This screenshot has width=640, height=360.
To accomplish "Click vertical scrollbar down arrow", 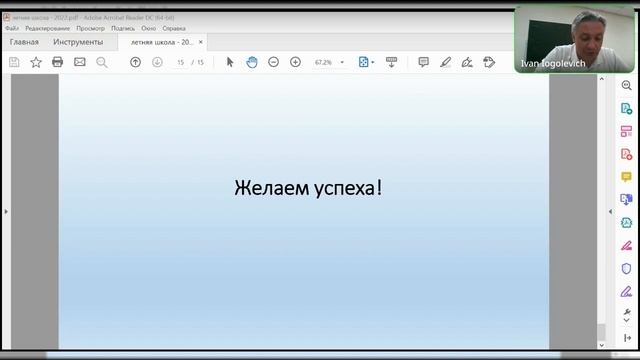I will pyautogui.click(x=602, y=345).
